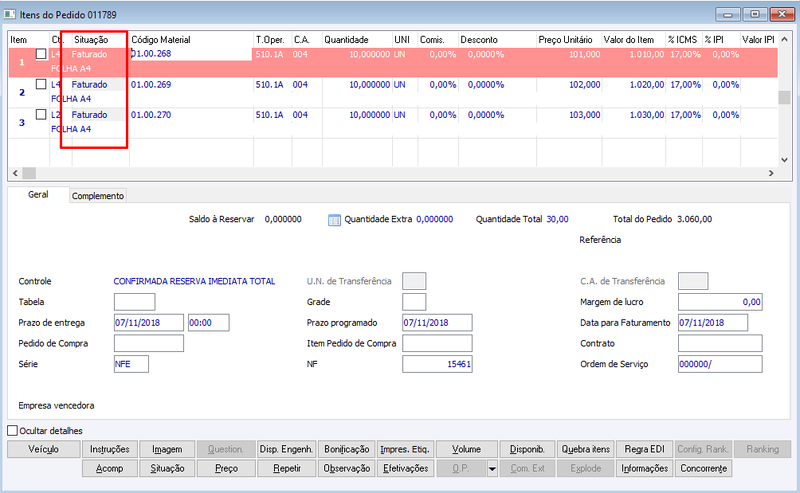
Task: Click the grid scroll-up arrow
Action: click(x=784, y=39)
